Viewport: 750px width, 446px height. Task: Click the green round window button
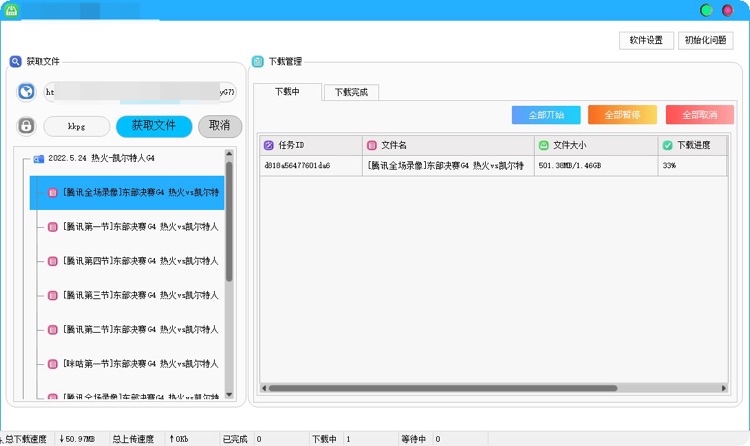[706, 10]
